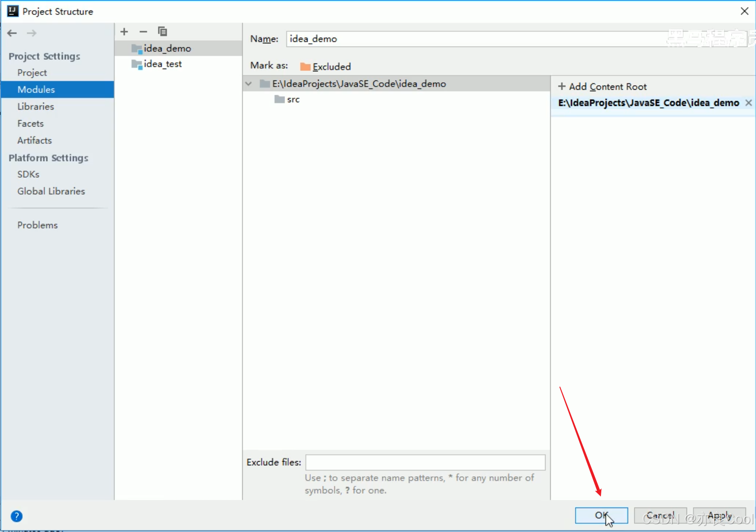Remove selected module with minus icon
This screenshot has height=532, width=756.
(143, 32)
